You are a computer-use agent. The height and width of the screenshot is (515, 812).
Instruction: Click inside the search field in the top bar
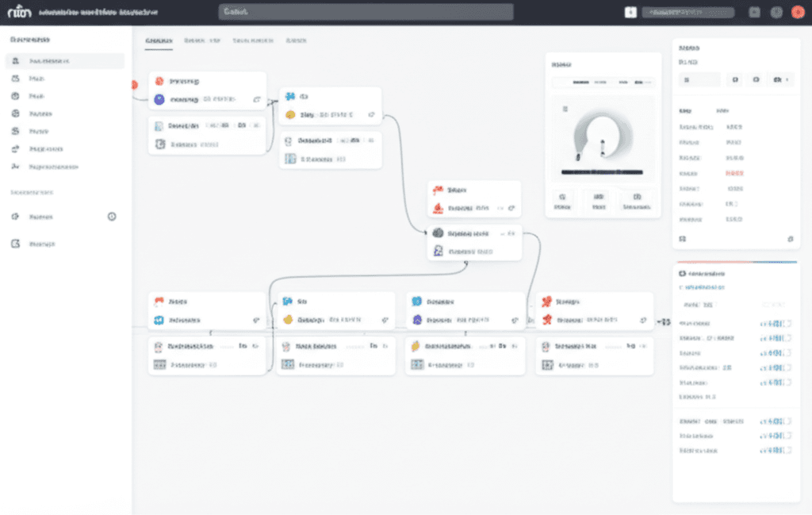point(365,12)
